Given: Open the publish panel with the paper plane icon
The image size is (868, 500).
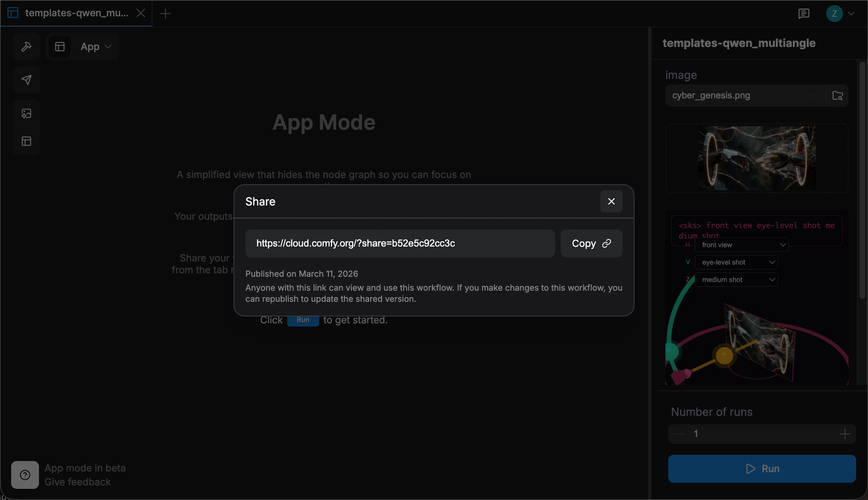Looking at the screenshot, I should 26,80.
